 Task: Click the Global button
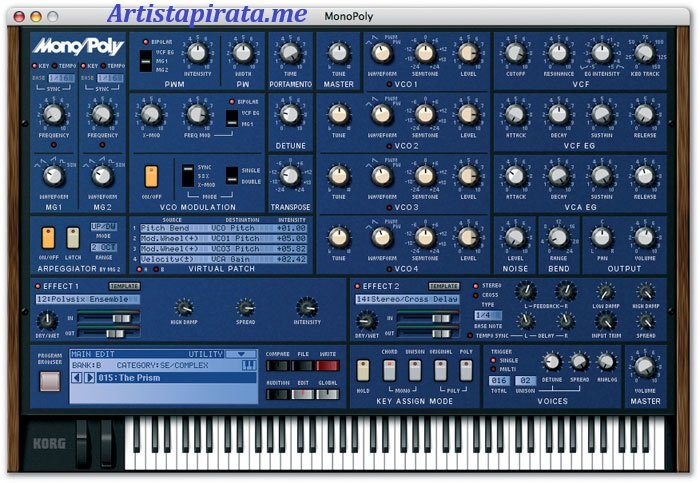pyautogui.click(x=328, y=395)
